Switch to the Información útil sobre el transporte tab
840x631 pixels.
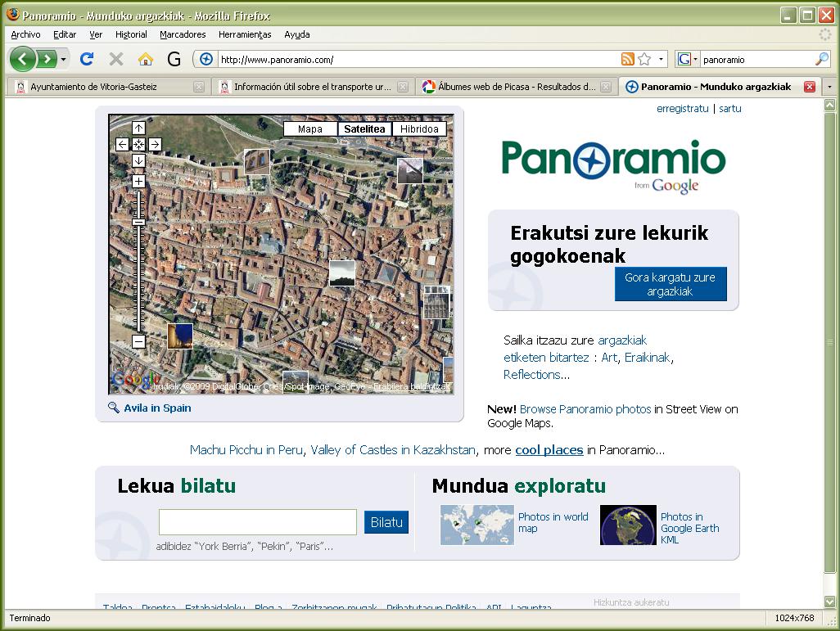(x=314, y=86)
